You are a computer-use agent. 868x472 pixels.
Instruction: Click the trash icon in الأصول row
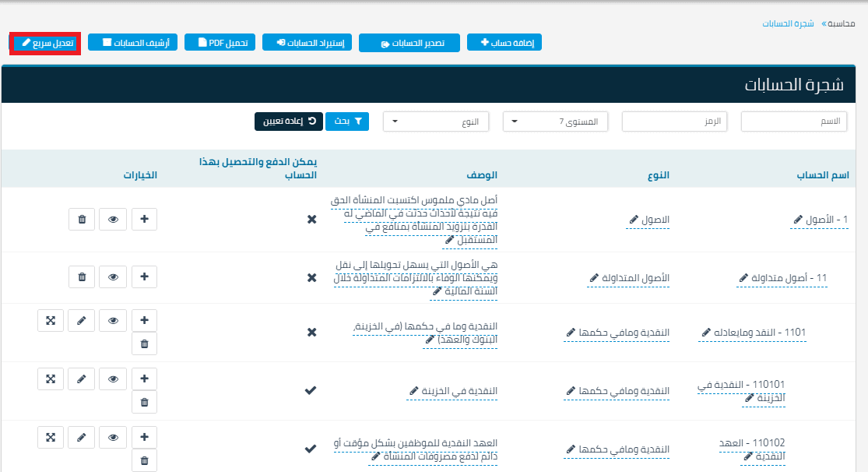[82, 220]
